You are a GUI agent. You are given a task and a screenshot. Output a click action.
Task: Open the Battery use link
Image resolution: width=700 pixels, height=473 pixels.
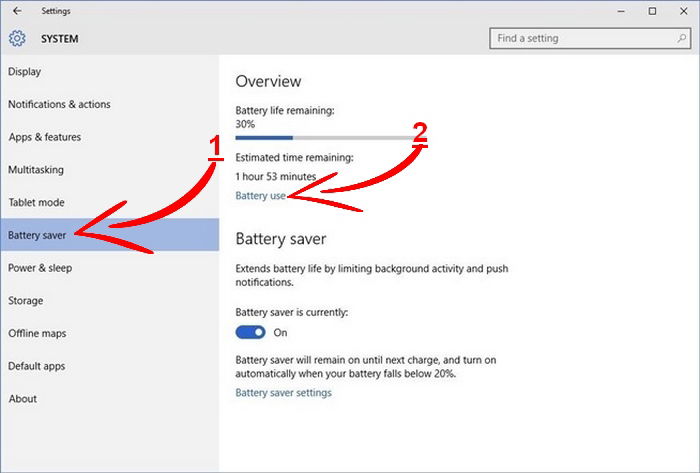[x=260, y=195]
